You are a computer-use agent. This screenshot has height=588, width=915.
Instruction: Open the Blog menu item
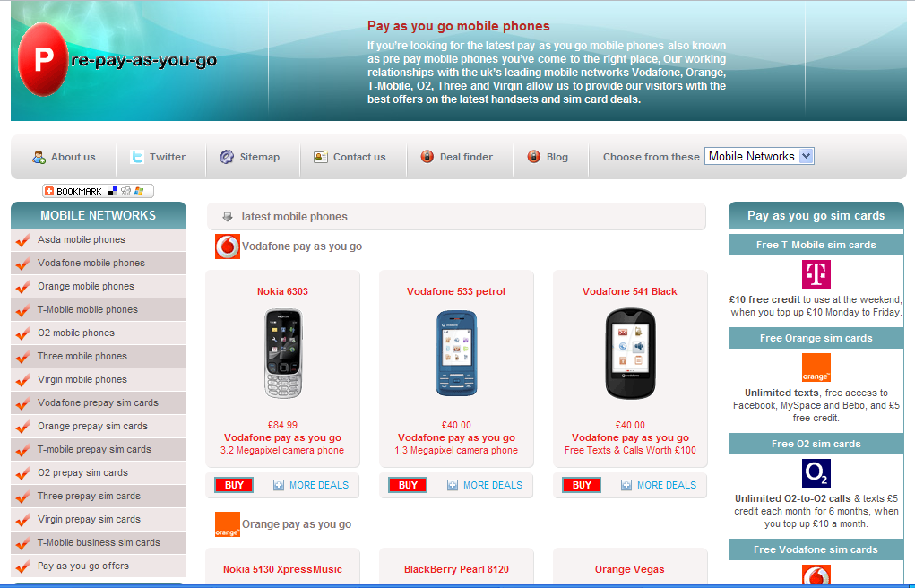(x=548, y=157)
